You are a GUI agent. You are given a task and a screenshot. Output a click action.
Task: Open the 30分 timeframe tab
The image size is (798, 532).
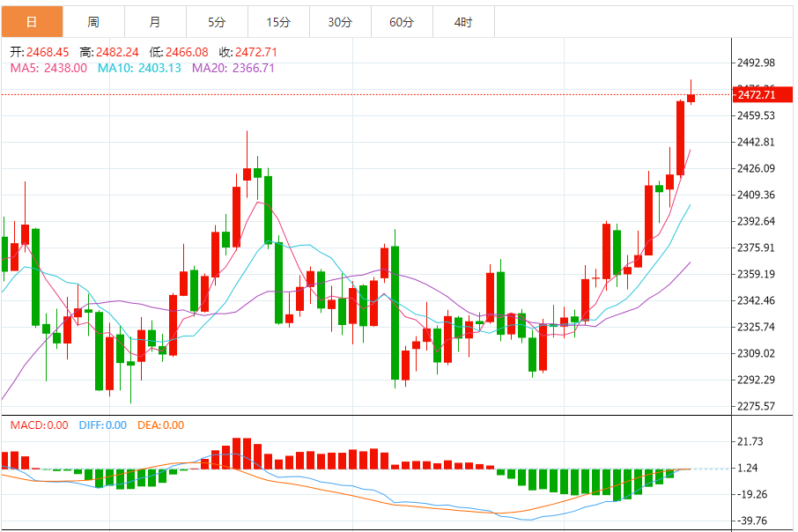(x=340, y=22)
